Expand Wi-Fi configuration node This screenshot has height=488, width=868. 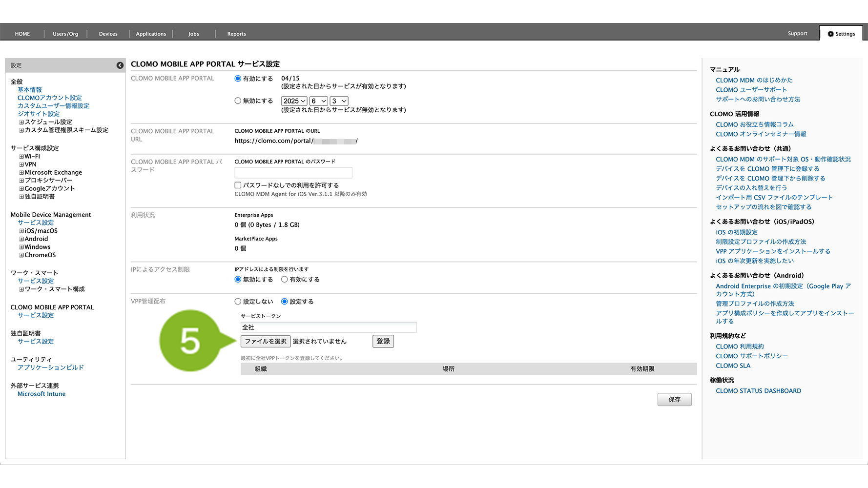pos(21,157)
